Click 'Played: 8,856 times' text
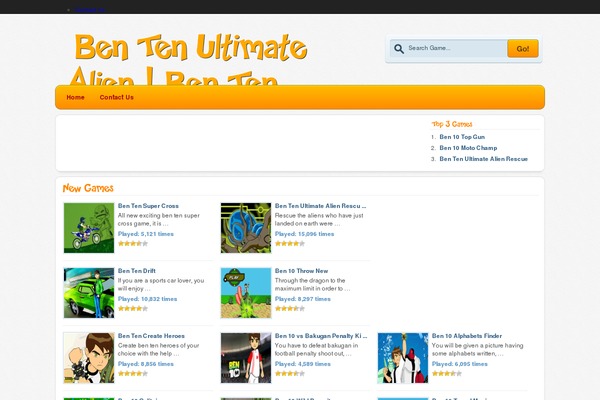Image resolution: width=600 pixels, height=400 pixels. (145, 364)
